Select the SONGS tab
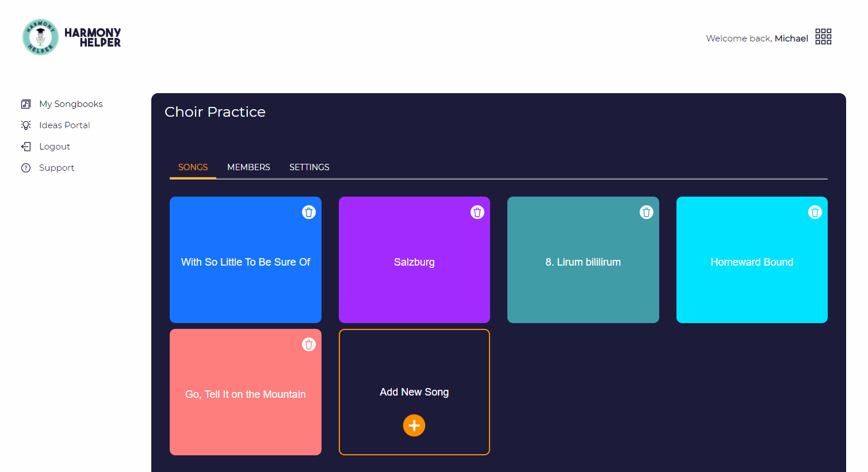 coord(192,167)
